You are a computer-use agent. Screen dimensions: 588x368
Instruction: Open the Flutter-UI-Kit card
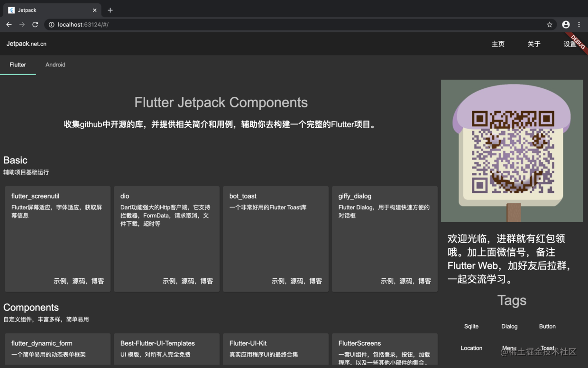276,349
